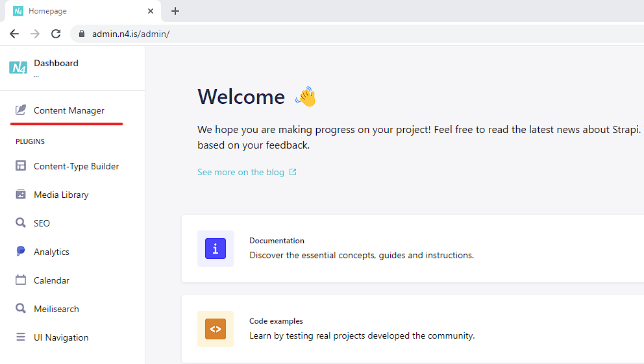644x364 pixels.
Task: Open a new browser tab
Action: pos(175,11)
